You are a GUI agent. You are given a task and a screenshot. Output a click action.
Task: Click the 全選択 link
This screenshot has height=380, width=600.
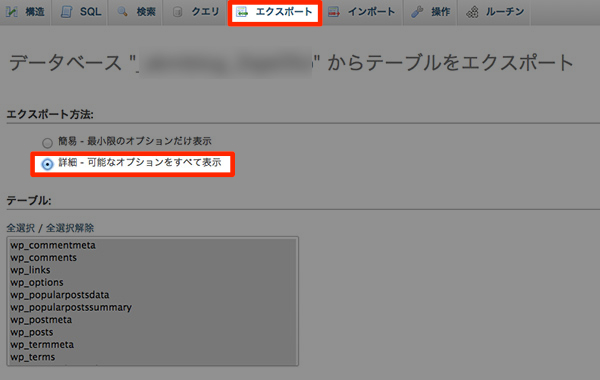(21, 228)
